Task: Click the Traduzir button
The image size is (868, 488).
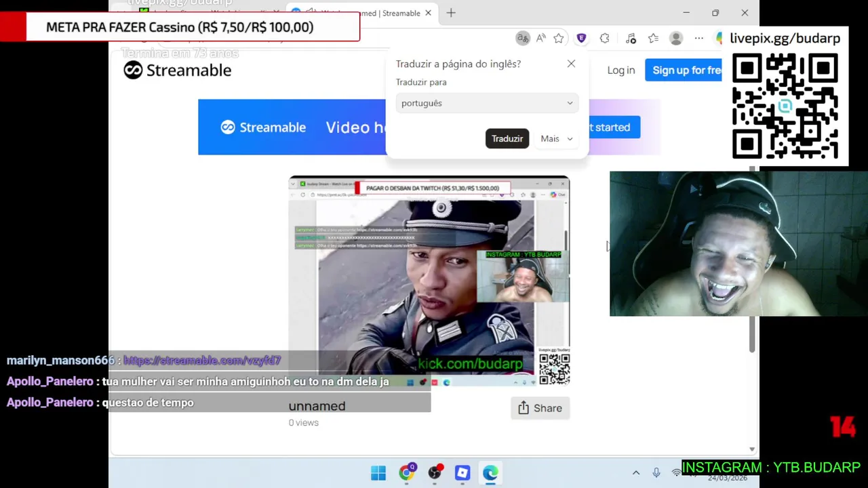Action: click(x=507, y=138)
